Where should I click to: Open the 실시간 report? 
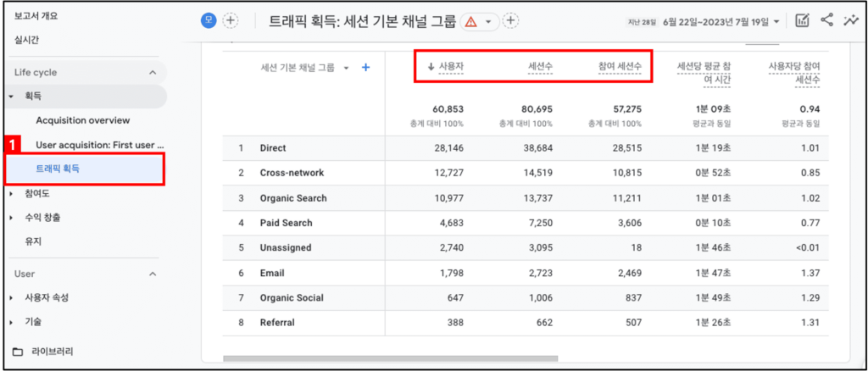point(26,41)
